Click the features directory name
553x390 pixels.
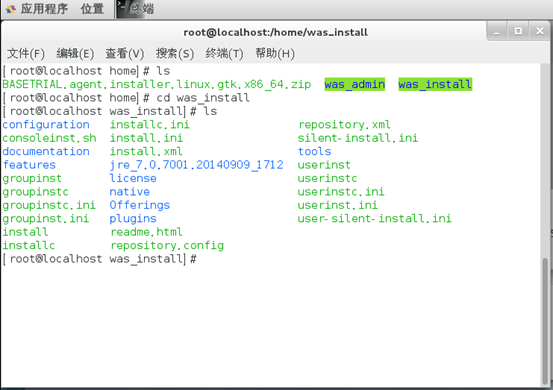[x=29, y=165]
